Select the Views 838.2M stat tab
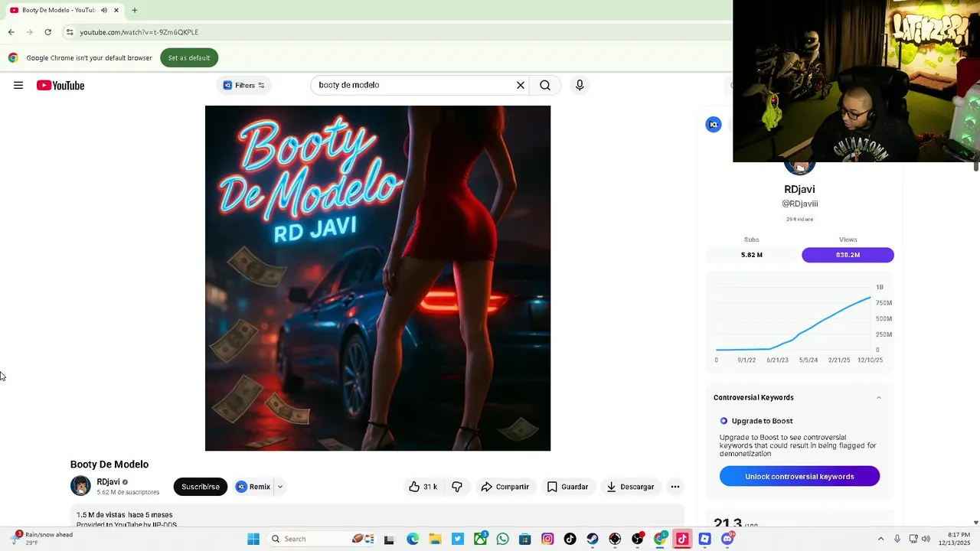Image resolution: width=980 pixels, height=551 pixels. tap(848, 255)
